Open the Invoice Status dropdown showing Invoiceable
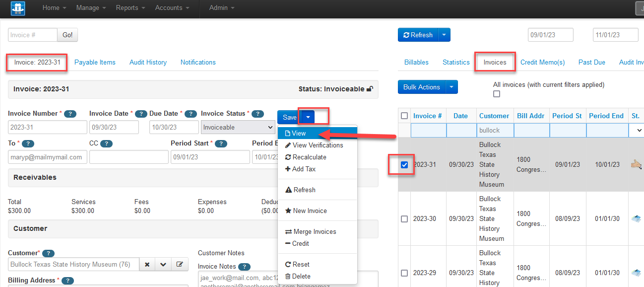644x287 pixels. pyautogui.click(x=238, y=127)
